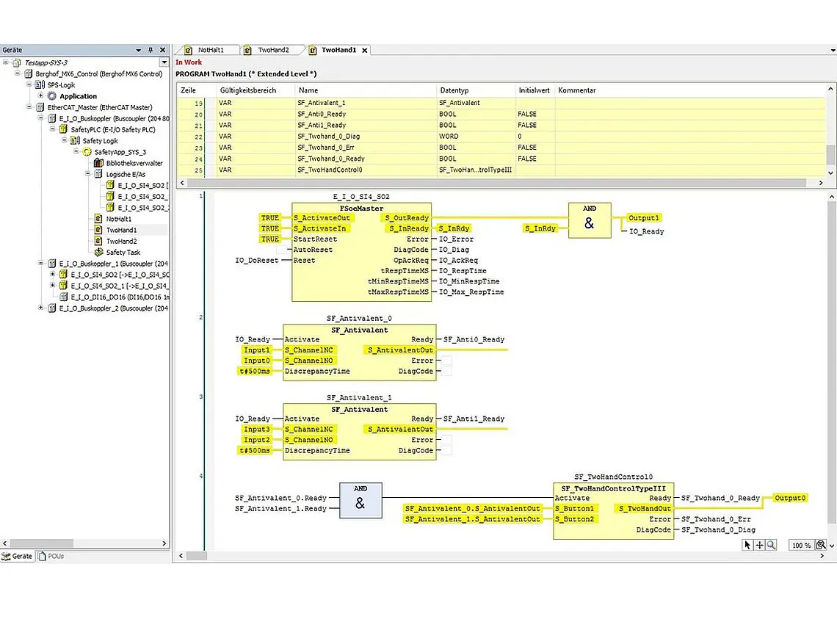Open the device tree filter dropdown button
837x644 pixels.
tap(164, 62)
